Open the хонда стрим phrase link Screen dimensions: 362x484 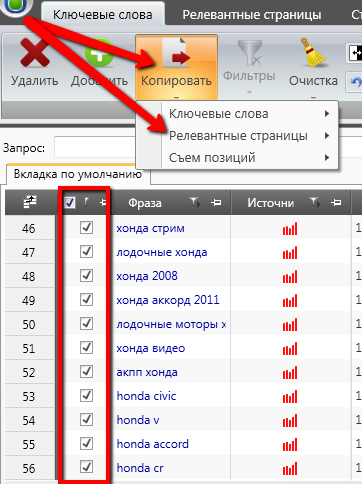point(150,229)
